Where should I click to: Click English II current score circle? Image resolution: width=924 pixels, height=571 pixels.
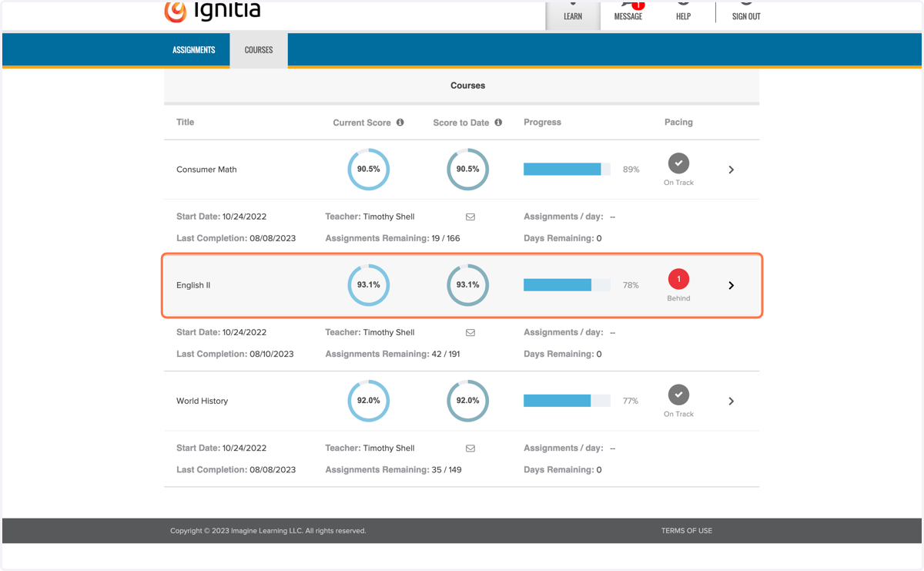pyautogui.click(x=369, y=285)
